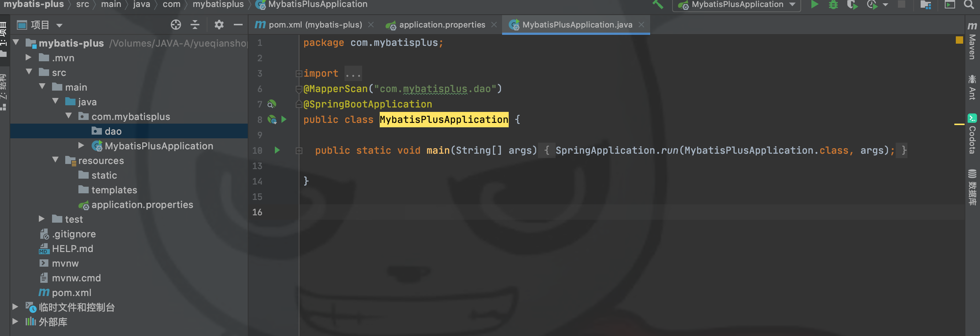Collapse the main folder in the tree
This screenshot has height=336, width=980.
(42, 87)
